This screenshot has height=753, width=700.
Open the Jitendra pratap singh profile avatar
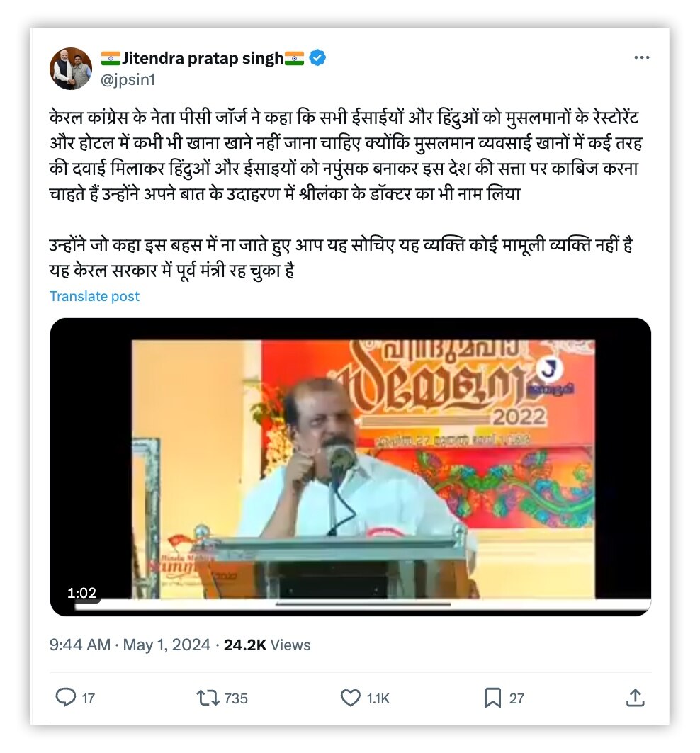tap(71, 68)
